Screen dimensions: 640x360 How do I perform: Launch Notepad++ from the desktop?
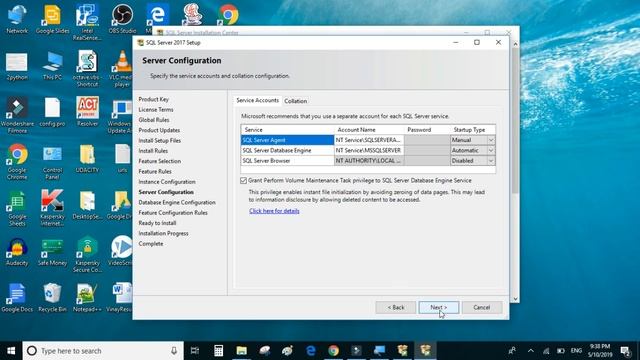point(87,298)
